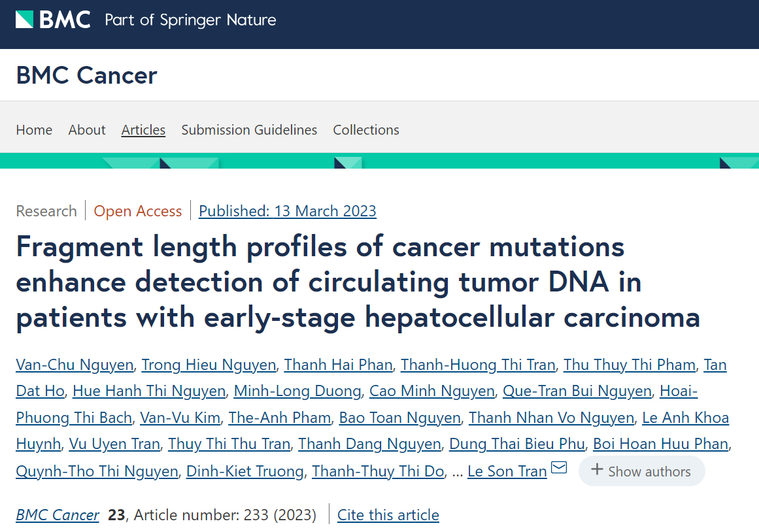Viewport: 759px width, 532px height.
Task: Go to the BMC Cancer journal page
Action: (57, 515)
